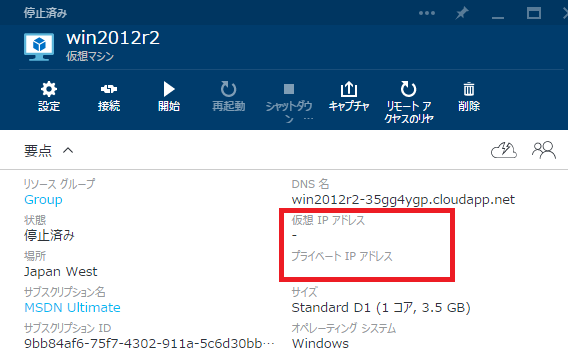Start the VM with 開始 play icon

[x=169, y=89]
